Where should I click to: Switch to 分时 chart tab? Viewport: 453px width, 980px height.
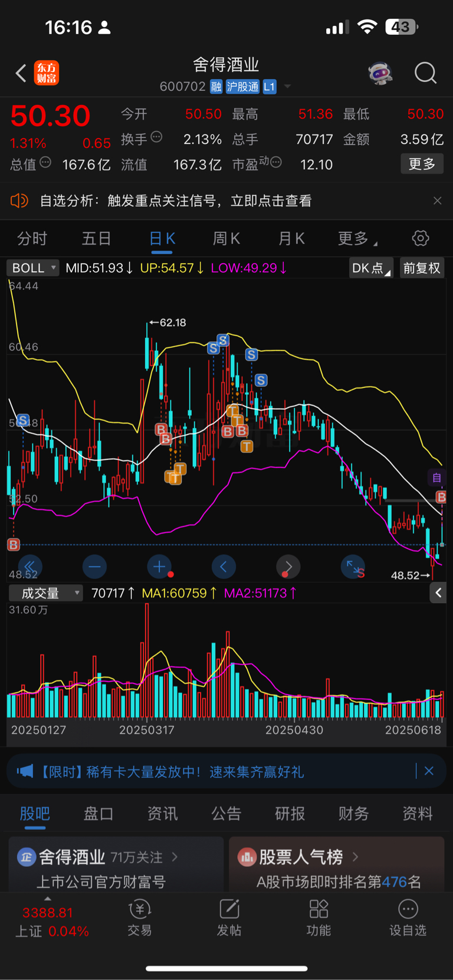point(32,238)
